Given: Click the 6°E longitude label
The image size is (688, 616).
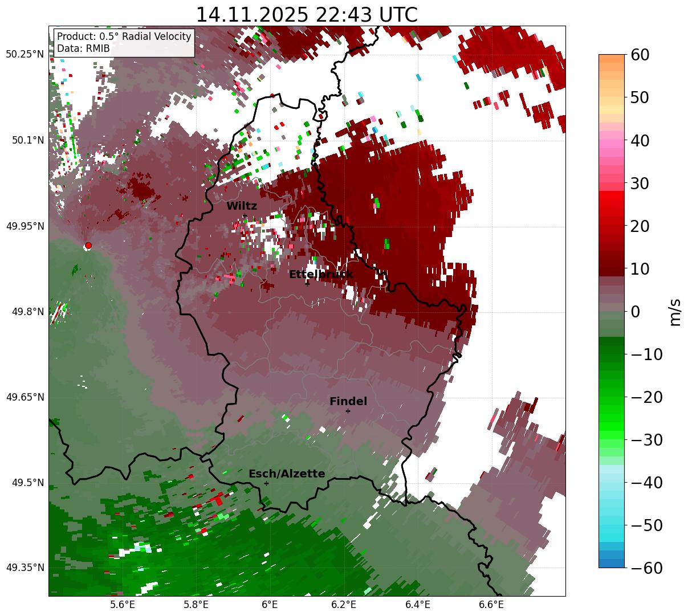Looking at the screenshot, I should 270,605.
